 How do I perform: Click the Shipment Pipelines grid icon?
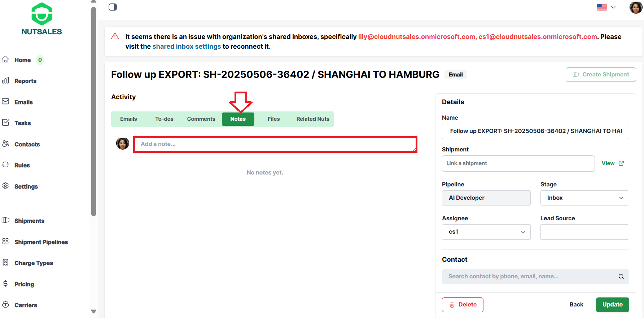click(5, 242)
